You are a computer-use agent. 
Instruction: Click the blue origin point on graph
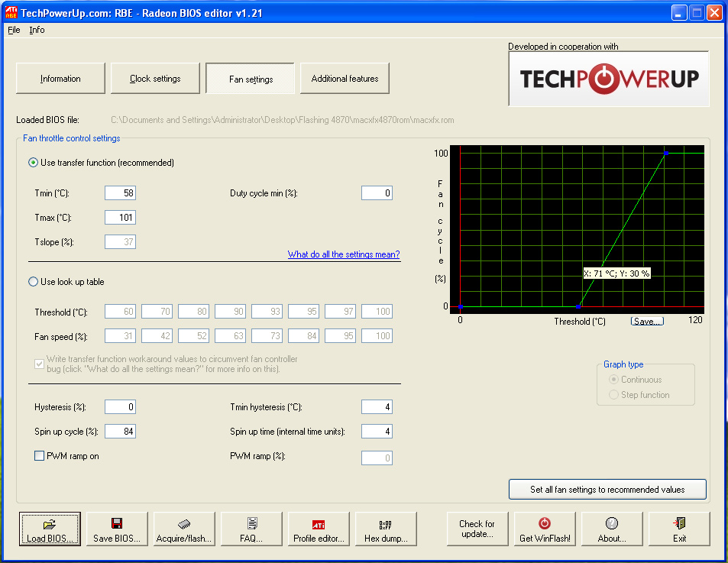[461, 306]
